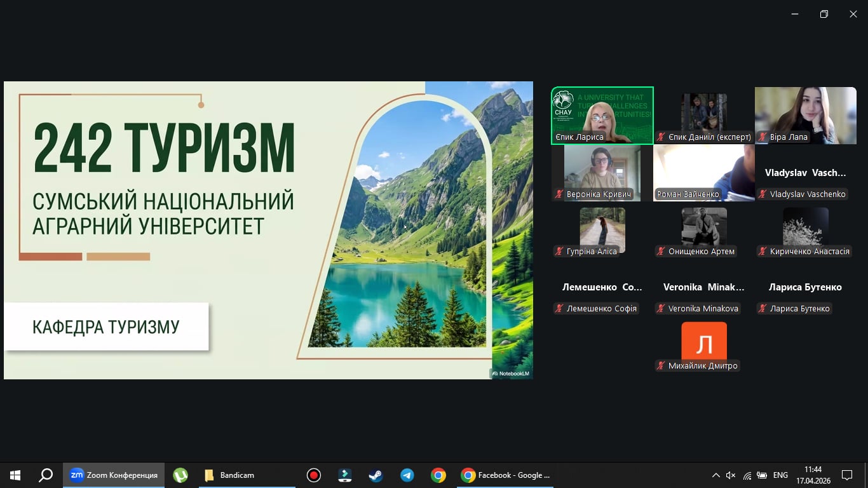Click the Windows Start button
Viewport: 868px width, 488px height.
pyautogui.click(x=15, y=475)
